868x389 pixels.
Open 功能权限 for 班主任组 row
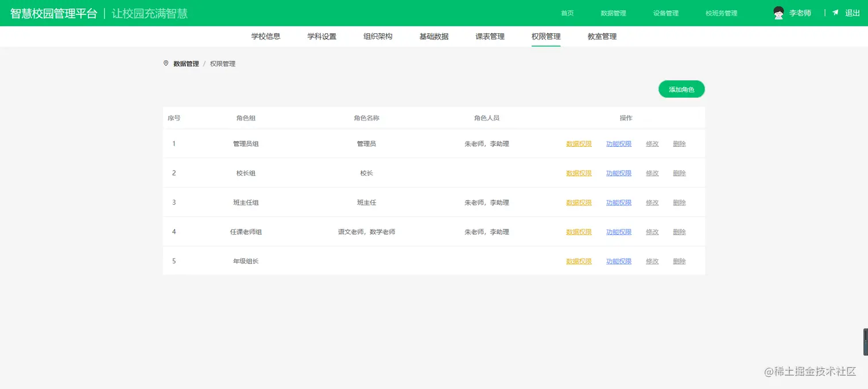(x=619, y=203)
